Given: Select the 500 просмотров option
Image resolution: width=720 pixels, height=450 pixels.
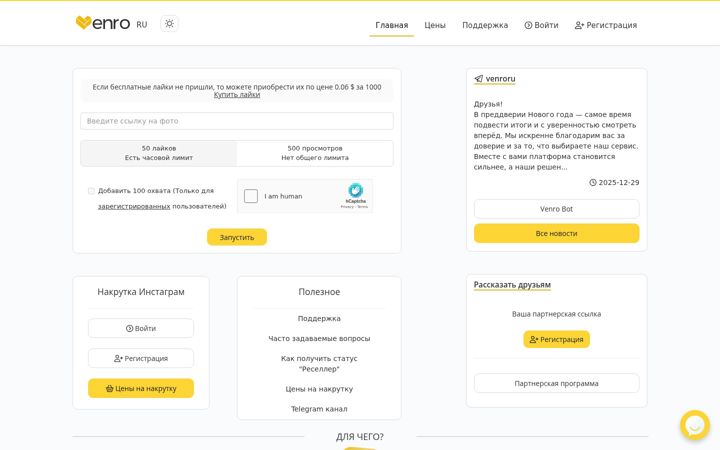Looking at the screenshot, I should 315,153.
